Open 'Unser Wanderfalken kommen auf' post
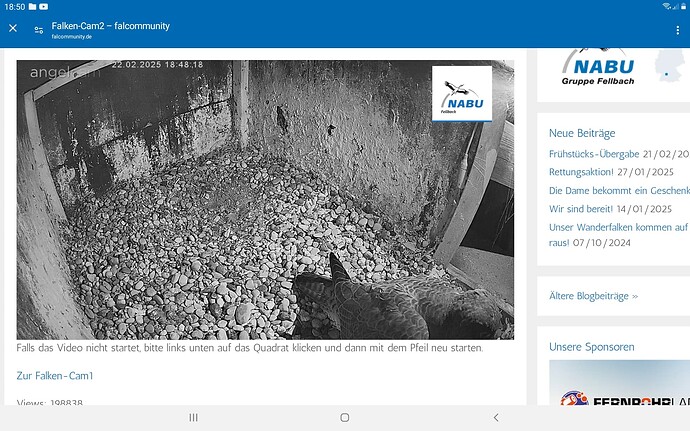 tap(618, 227)
